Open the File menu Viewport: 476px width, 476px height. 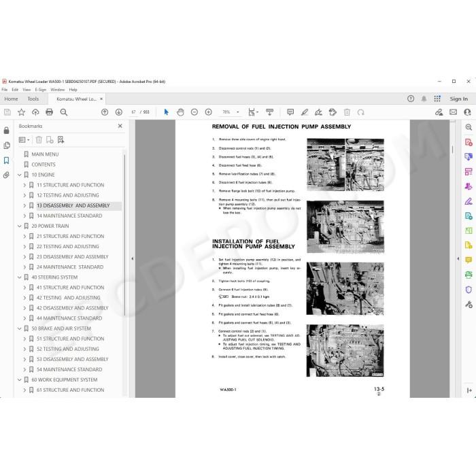pos(5,90)
